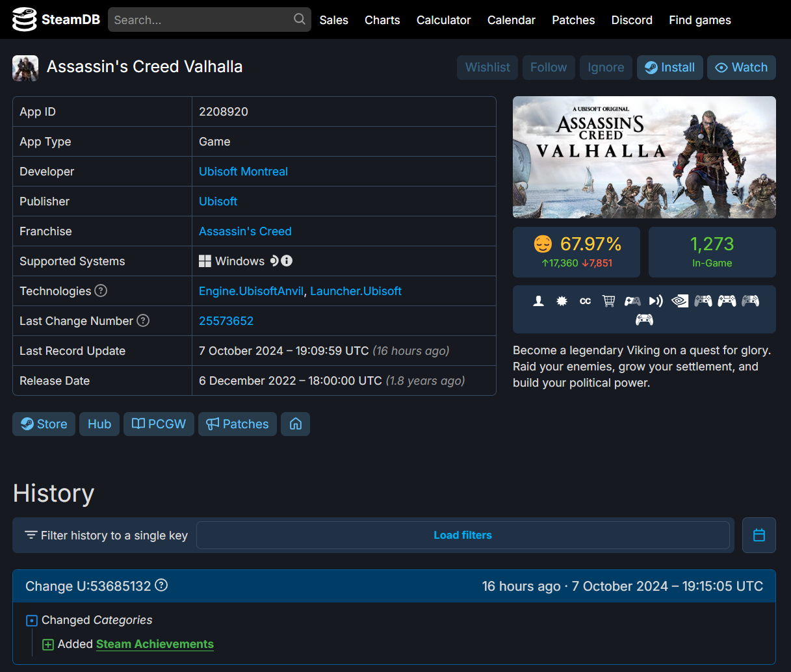Collapse the Changed Categories entry
The image size is (791, 672).
[31, 620]
